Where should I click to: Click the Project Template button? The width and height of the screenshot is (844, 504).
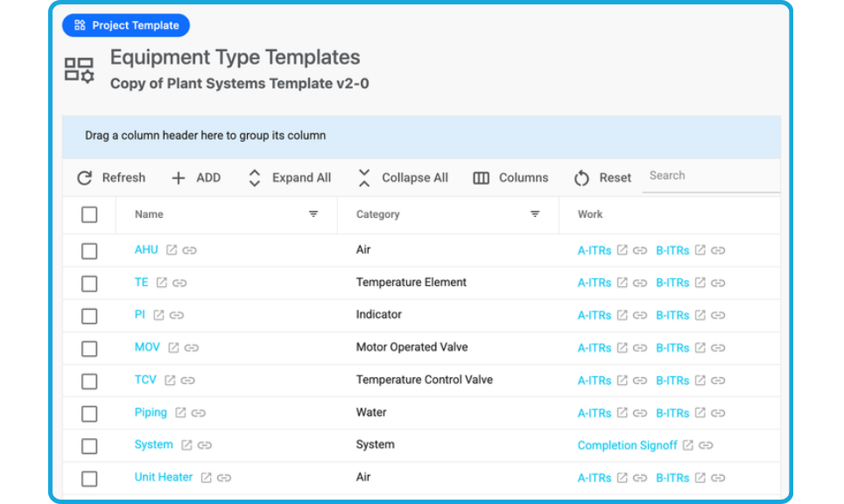click(126, 25)
